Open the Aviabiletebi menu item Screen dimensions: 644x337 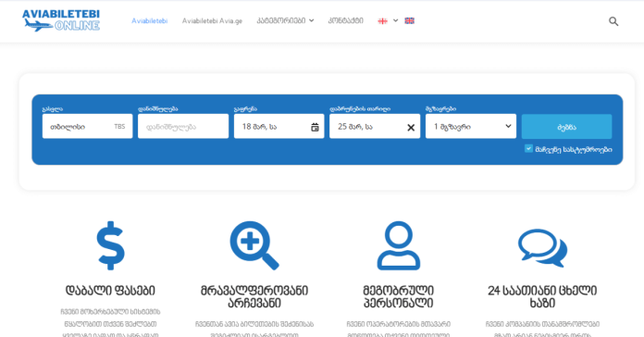click(150, 20)
